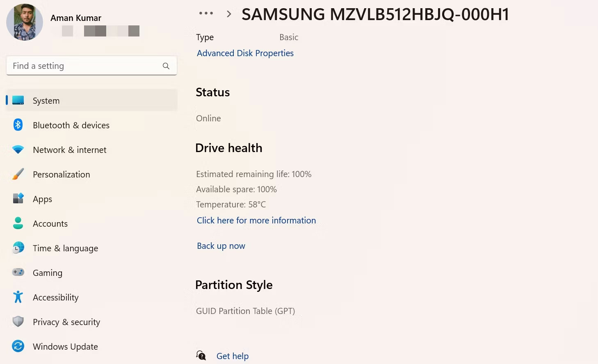This screenshot has width=598, height=364.
Task: Open Time & language settings
Action: pyautogui.click(x=92, y=248)
